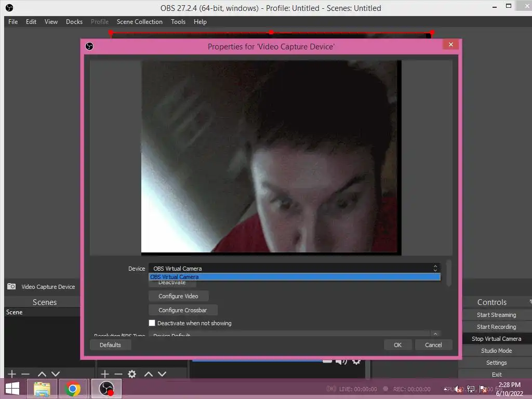Click the REC 00:00:00 status indicator
The height and width of the screenshot is (399, 532).
[406, 389]
